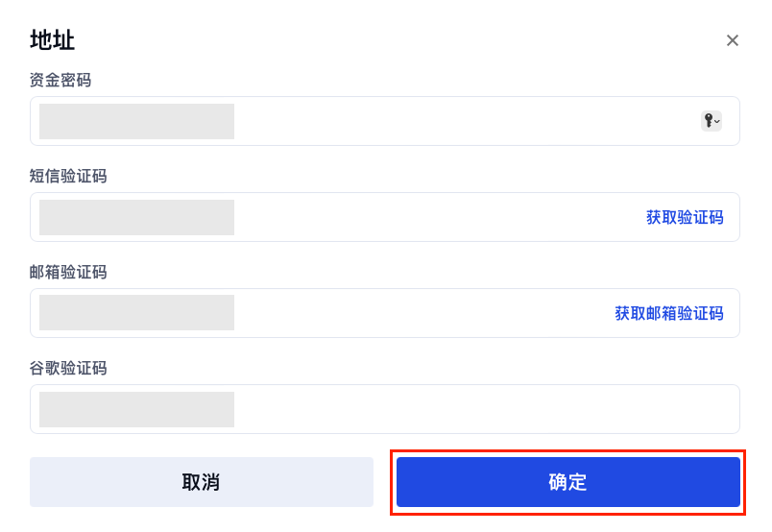772x532 pixels.
Task: Request code via 获取邮箱验证码 link
Action: tap(669, 313)
